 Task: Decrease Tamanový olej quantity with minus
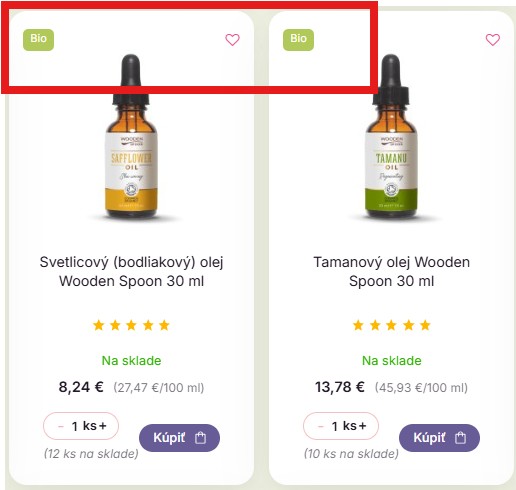(x=321, y=426)
